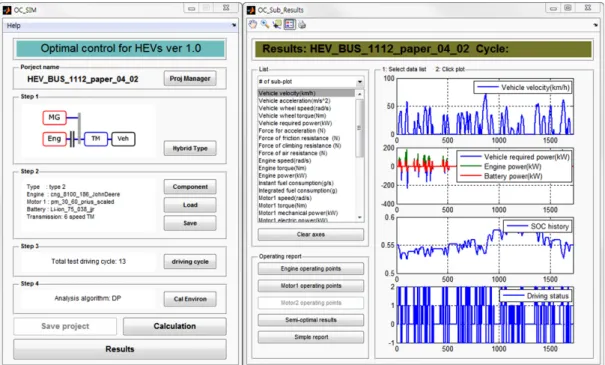This screenshot has width=605, height=365.
Task: Click the MATLAB icon in OC_SIM title bar
Action: (x=7, y=10)
